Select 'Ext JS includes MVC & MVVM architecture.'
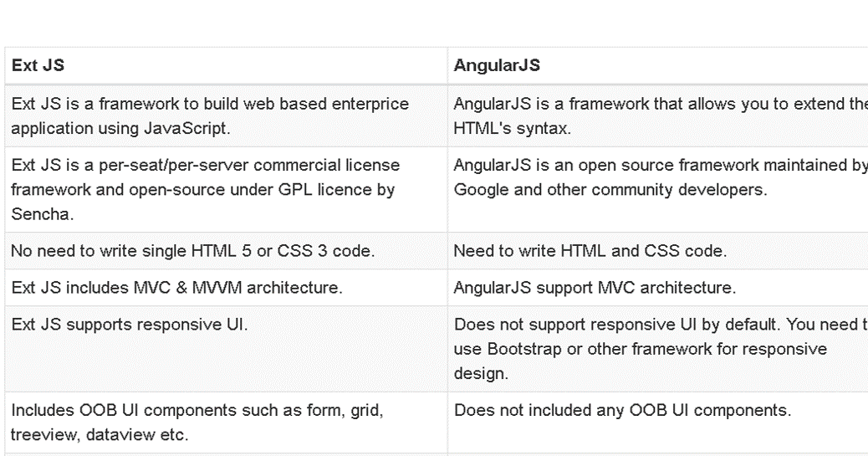868x456 pixels. pos(226,288)
